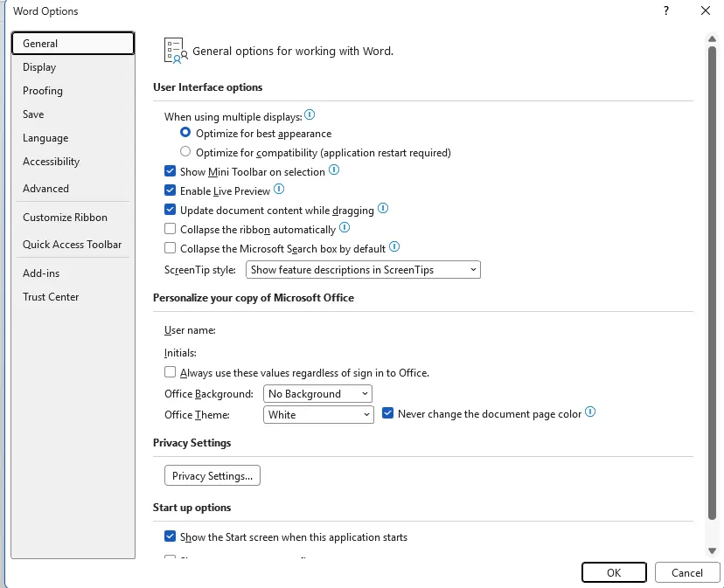Screen dimensions: 724x588
Task: Open the Save category
Action: tap(73, 114)
